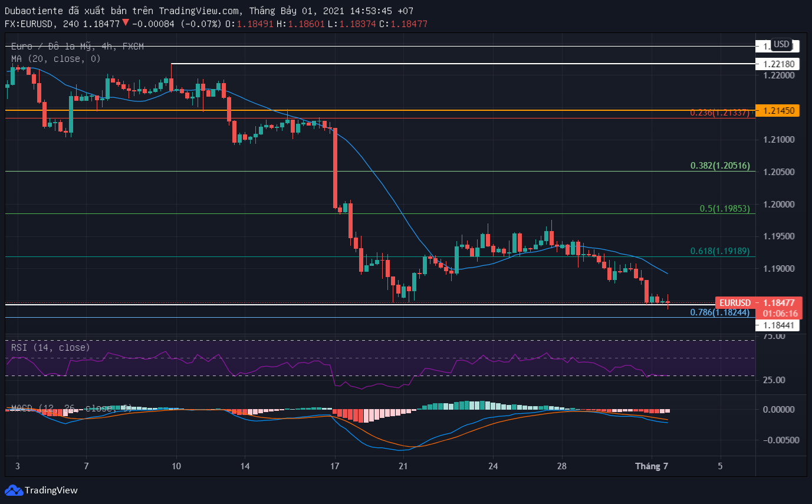Screen dimensions: 812x504
Task: Click the 1.20000 price axis value
Action: tap(778, 204)
